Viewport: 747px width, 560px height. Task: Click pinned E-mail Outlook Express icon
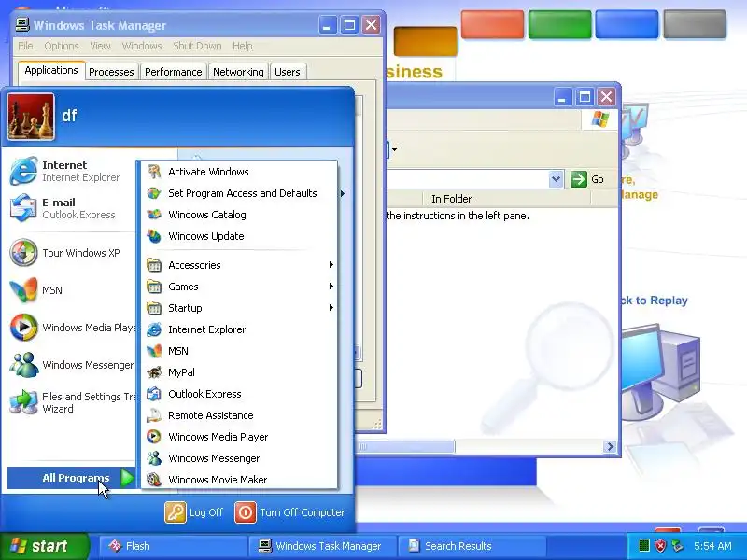click(24, 207)
